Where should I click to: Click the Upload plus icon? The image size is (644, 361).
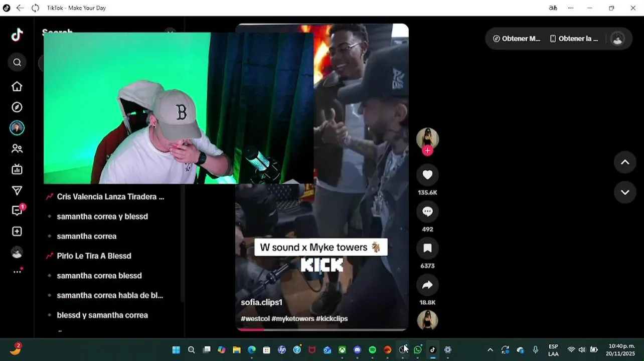[17, 231]
